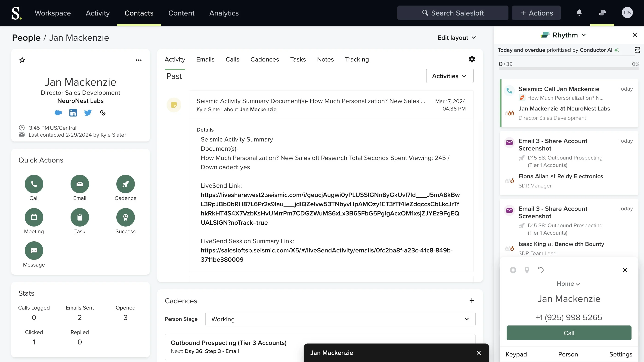Open Salesforce cloud icon link

pos(58,113)
